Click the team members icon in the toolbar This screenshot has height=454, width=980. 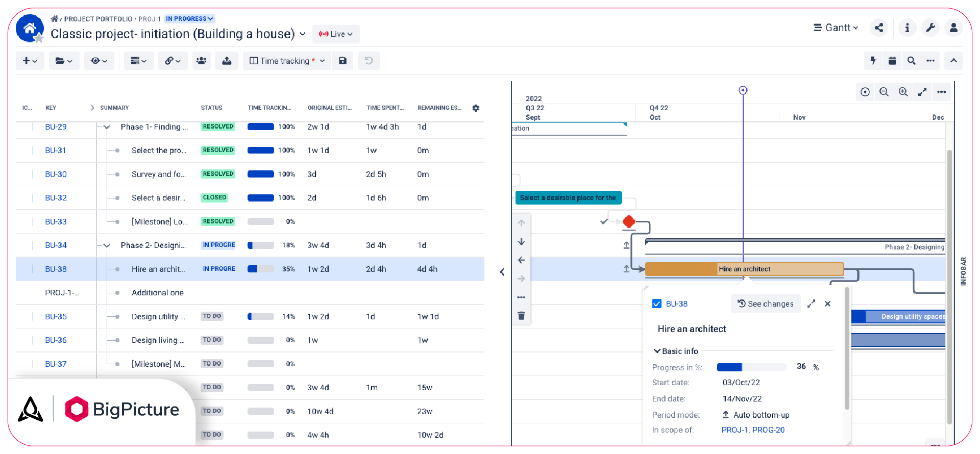point(202,61)
